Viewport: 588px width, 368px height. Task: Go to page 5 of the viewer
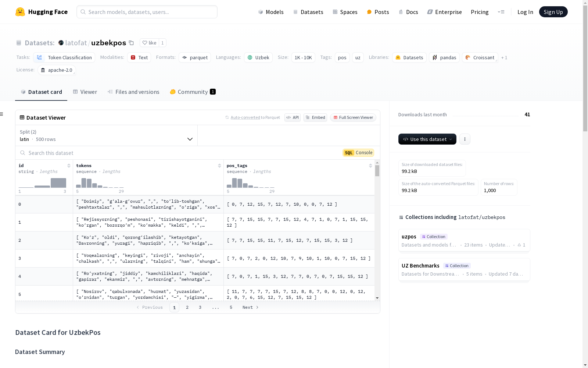(231, 307)
